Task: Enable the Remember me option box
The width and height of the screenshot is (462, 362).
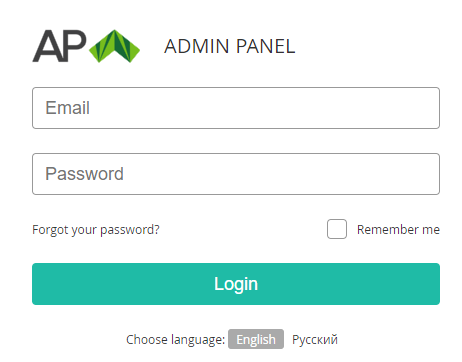Action: [x=337, y=229]
